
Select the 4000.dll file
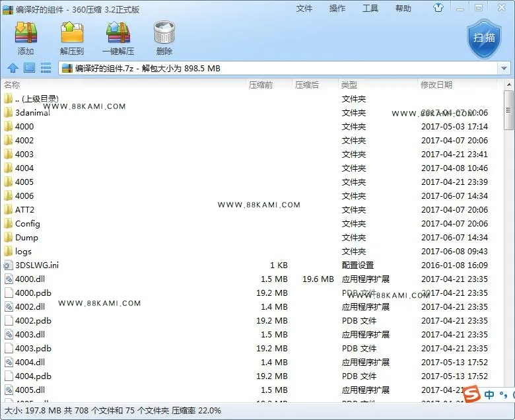pos(30,279)
